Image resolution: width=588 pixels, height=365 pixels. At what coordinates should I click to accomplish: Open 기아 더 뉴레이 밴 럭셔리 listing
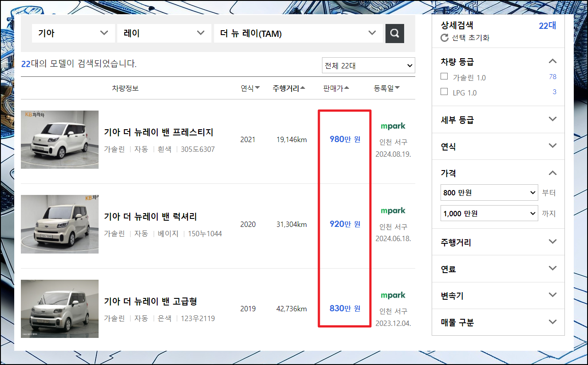click(x=150, y=217)
